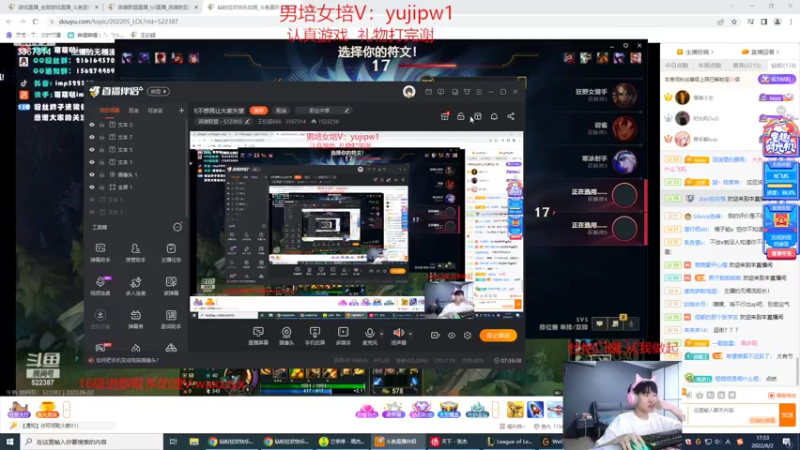Select 本周点数 tab in Douyu ranking
The height and width of the screenshot is (450, 800).
point(709,65)
